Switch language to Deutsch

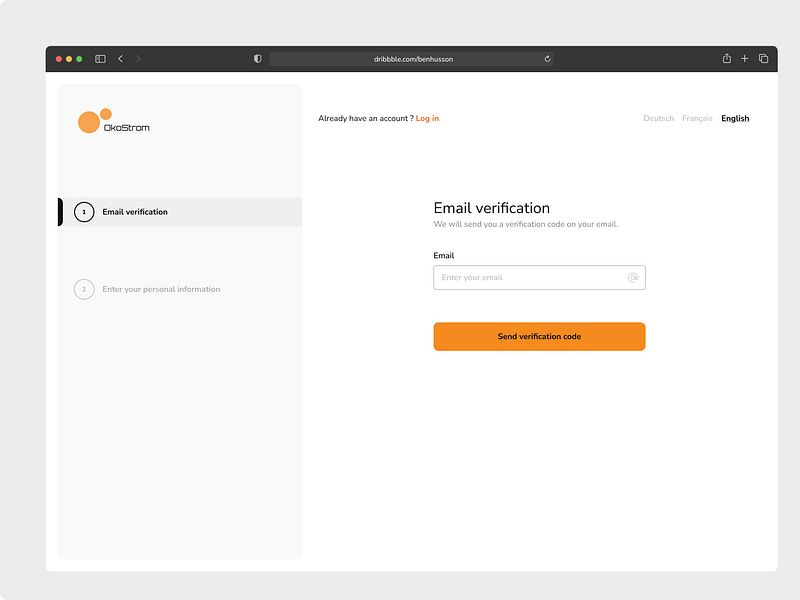click(659, 118)
